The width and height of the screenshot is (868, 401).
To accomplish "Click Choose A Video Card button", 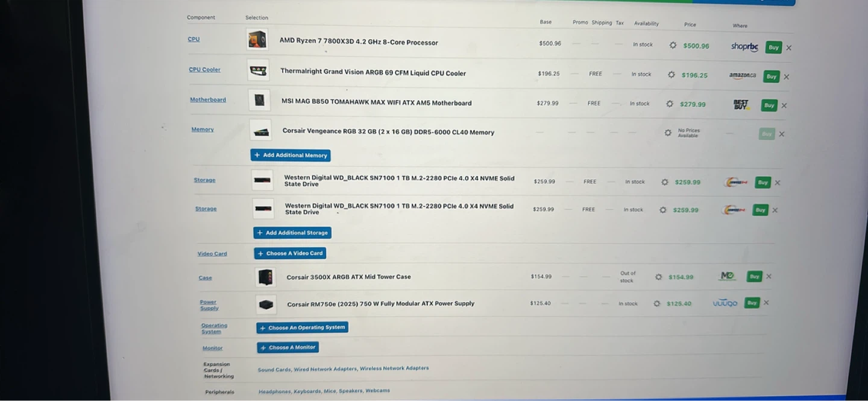I will click(x=290, y=253).
